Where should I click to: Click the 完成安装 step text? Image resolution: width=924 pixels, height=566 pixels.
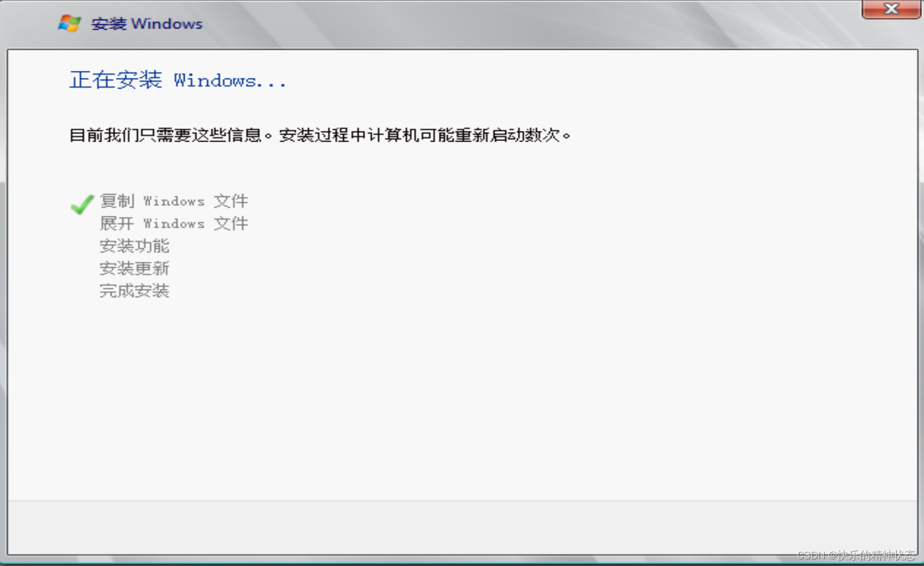coord(134,291)
